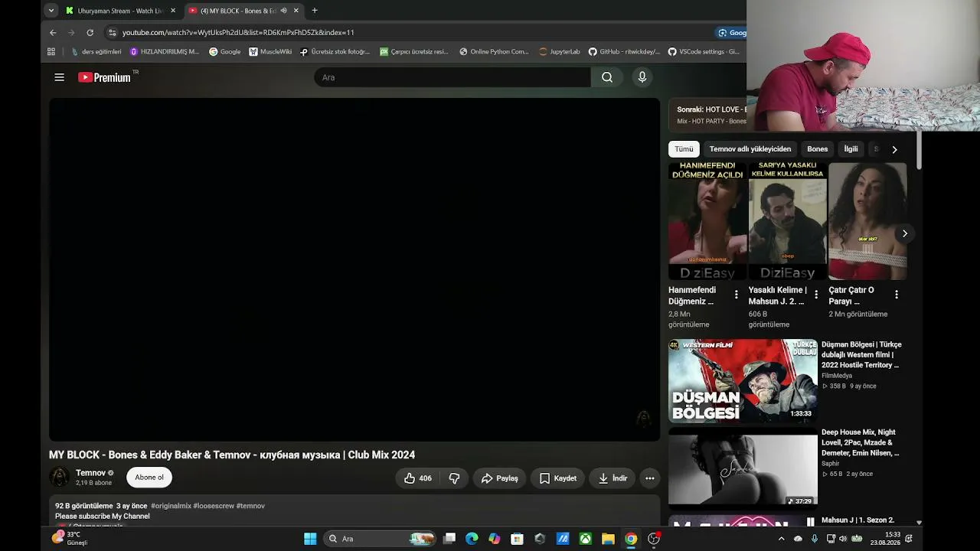
Task: Open the Deep House Mix video thumbnail
Action: (743, 469)
